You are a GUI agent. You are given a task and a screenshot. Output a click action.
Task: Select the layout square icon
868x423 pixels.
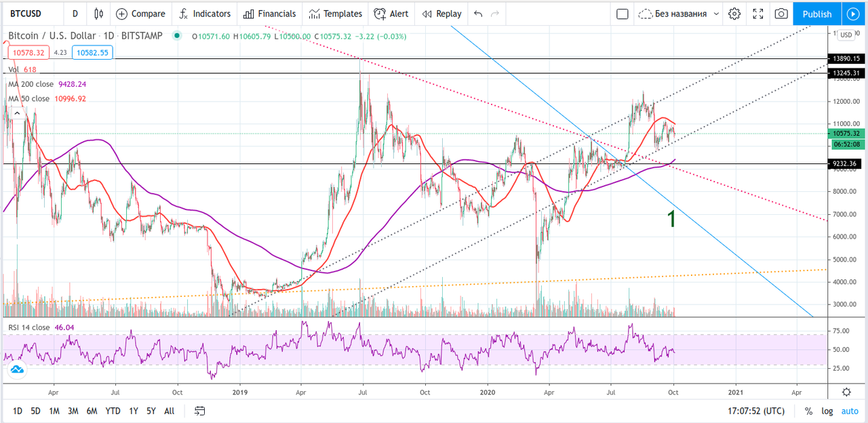622,14
